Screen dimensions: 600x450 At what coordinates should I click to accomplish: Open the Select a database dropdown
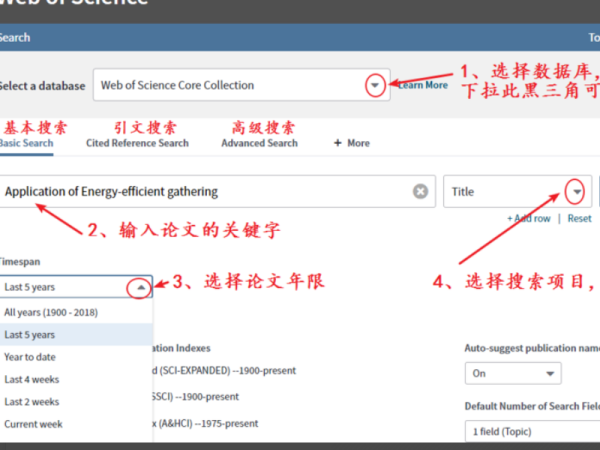241,85
